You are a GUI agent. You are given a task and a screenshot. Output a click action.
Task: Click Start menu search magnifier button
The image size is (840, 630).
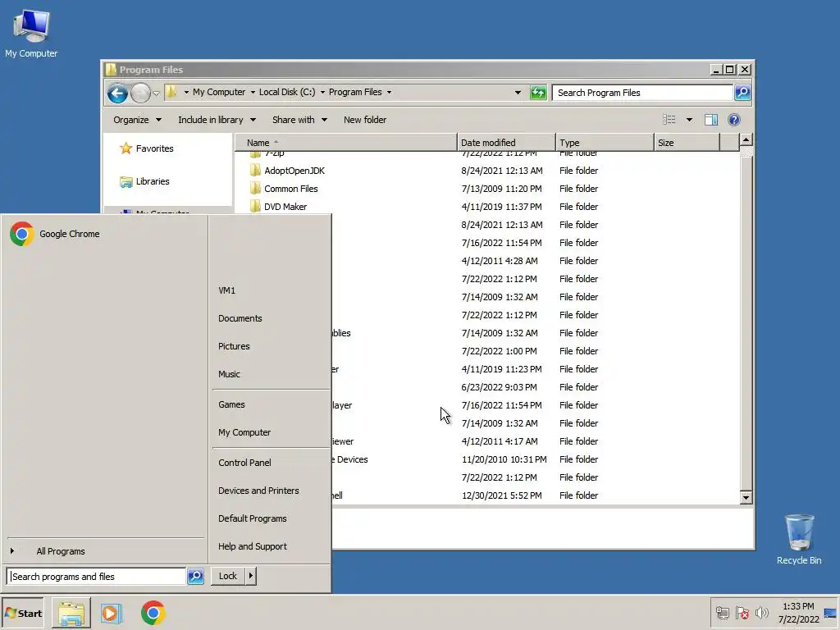tap(195, 577)
